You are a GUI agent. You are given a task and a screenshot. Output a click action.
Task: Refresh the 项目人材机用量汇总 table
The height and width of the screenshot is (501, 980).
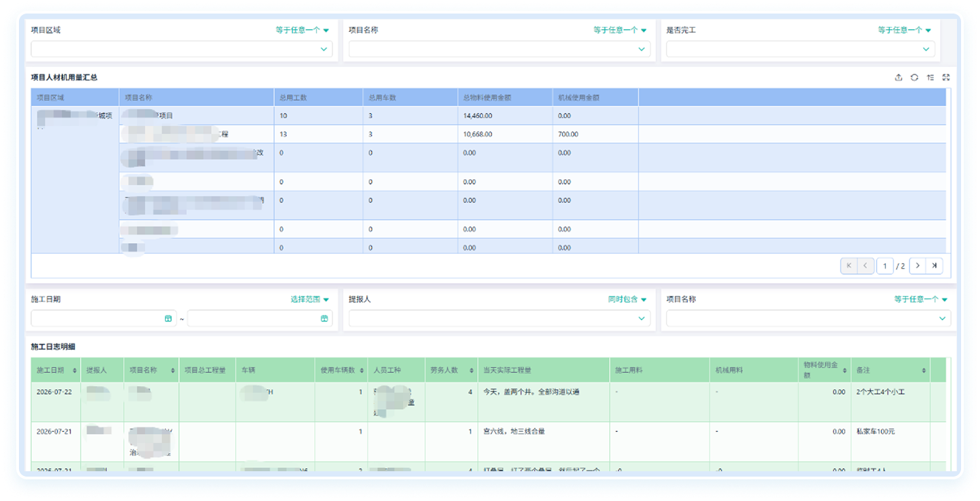coord(914,78)
